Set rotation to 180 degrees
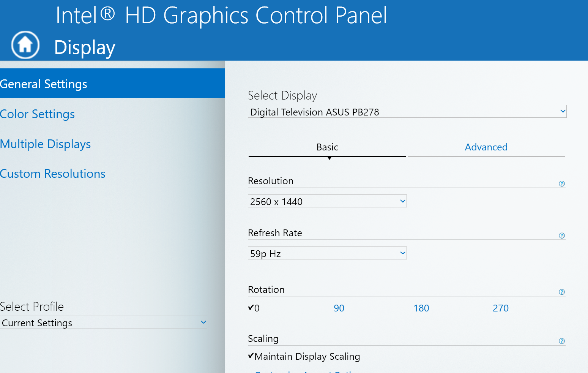This screenshot has width=588, height=373. tap(421, 308)
